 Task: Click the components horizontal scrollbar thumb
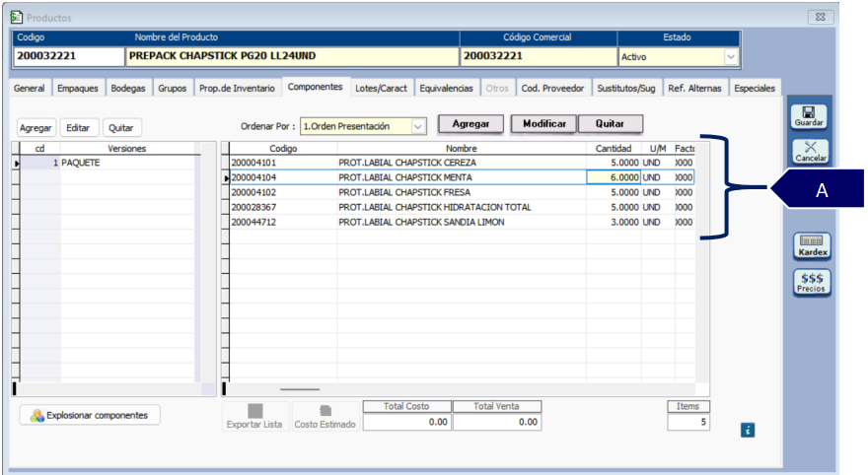pyautogui.click(x=300, y=389)
